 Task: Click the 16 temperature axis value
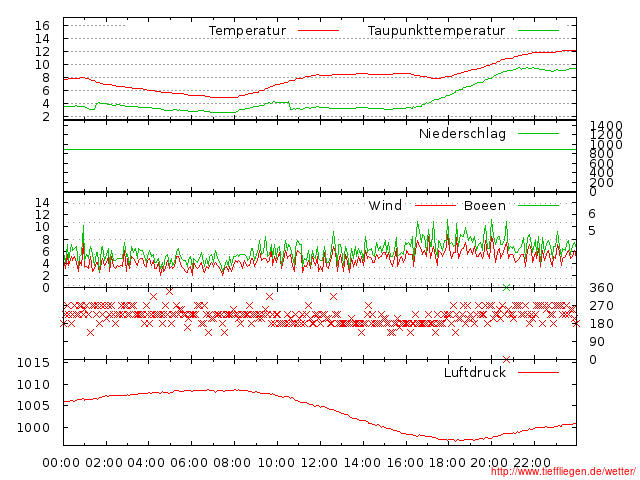click(42, 26)
